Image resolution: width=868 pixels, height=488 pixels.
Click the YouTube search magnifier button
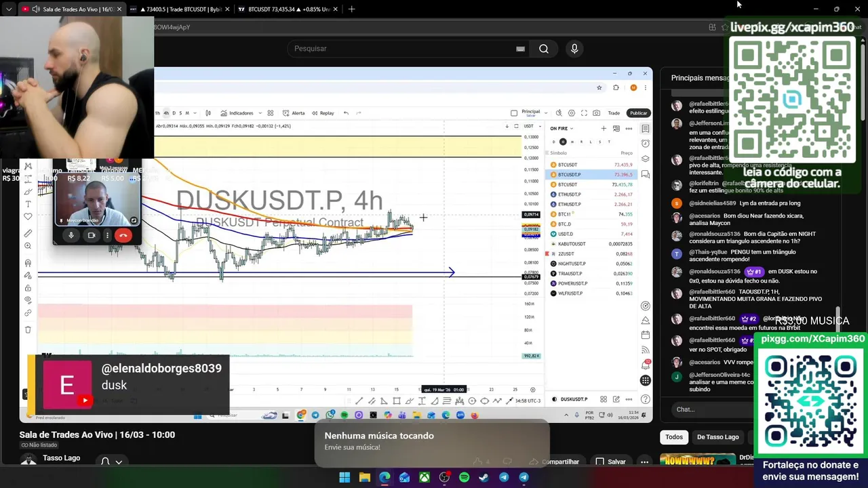pos(544,49)
